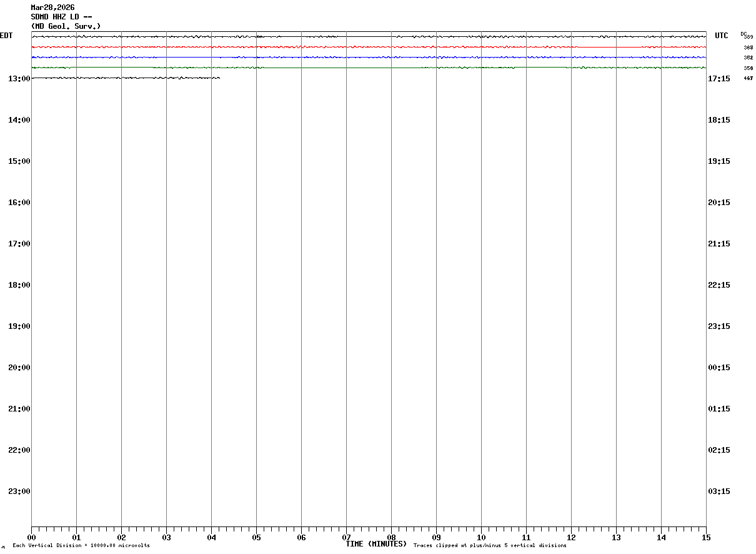
Task: Click minute "08" on the bottom time axis
Action: click(x=391, y=537)
